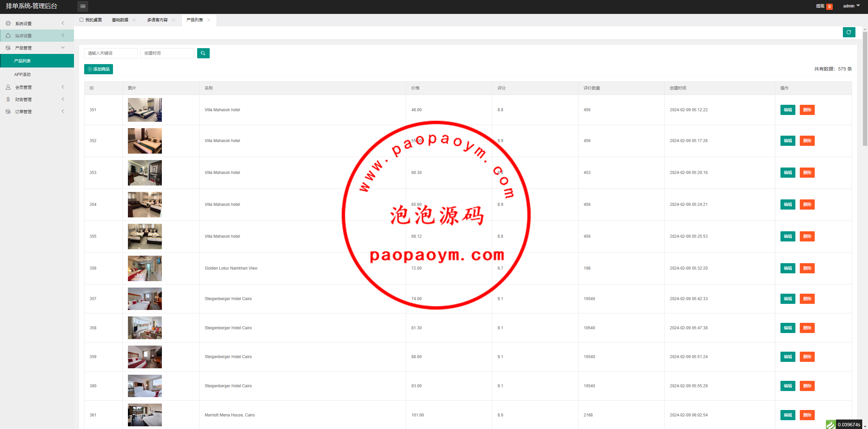Switch to the 我的桌面 tab
868x429 pixels.
91,20
